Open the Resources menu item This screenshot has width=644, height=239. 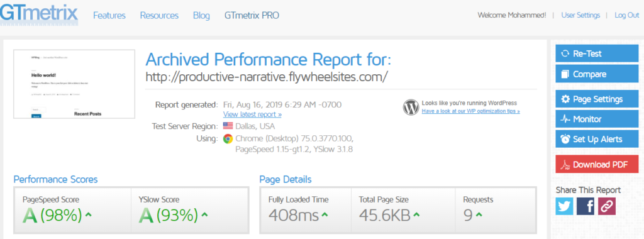[x=159, y=16]
